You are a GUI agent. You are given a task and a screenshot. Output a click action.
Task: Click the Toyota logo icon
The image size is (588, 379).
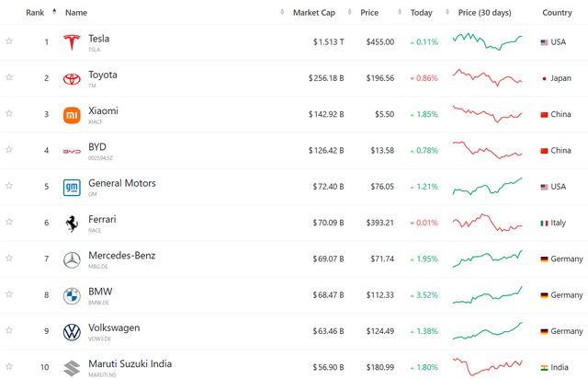(x=72, y=78)
